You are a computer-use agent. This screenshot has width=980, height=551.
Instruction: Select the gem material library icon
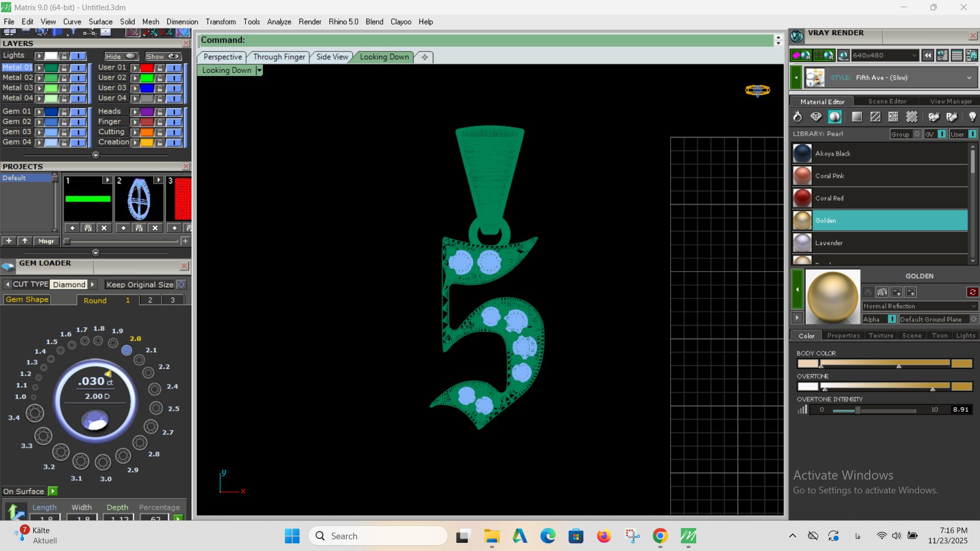pyautogui.click(x=816, y=117)
